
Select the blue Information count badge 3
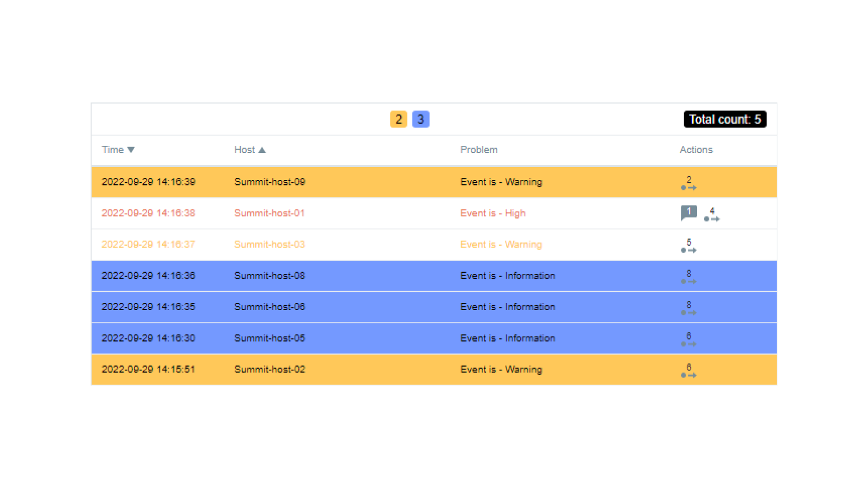pyautogui.click(x=420, y=119)
